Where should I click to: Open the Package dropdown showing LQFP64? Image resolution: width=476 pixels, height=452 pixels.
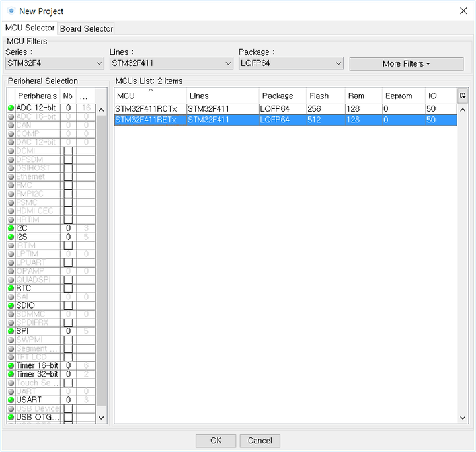[x=291, y=63]
